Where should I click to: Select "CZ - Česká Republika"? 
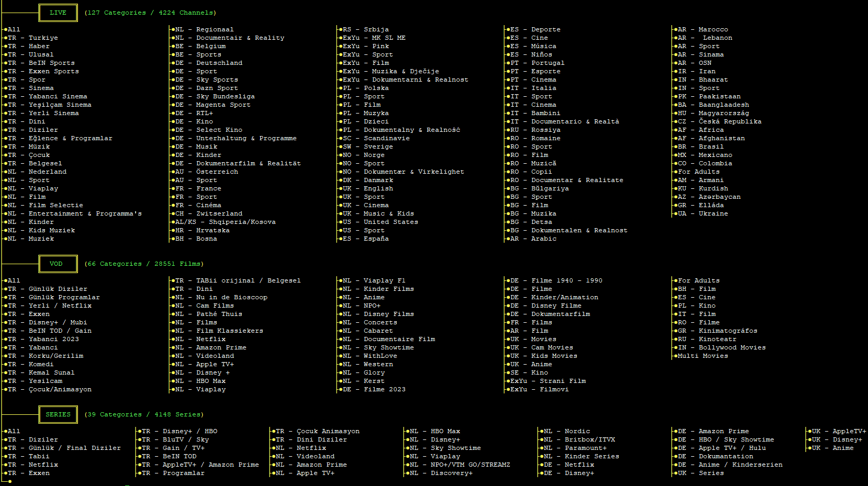[720, 121]
